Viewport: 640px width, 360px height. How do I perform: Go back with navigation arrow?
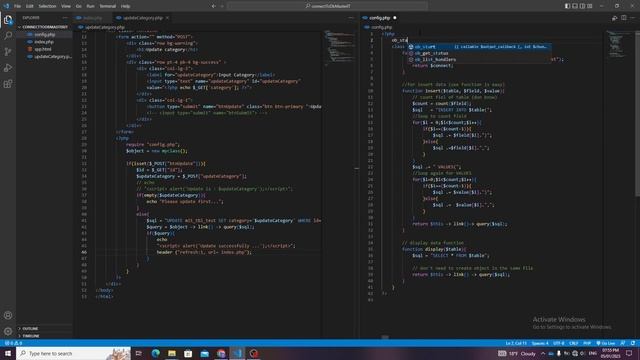[213, 6]
